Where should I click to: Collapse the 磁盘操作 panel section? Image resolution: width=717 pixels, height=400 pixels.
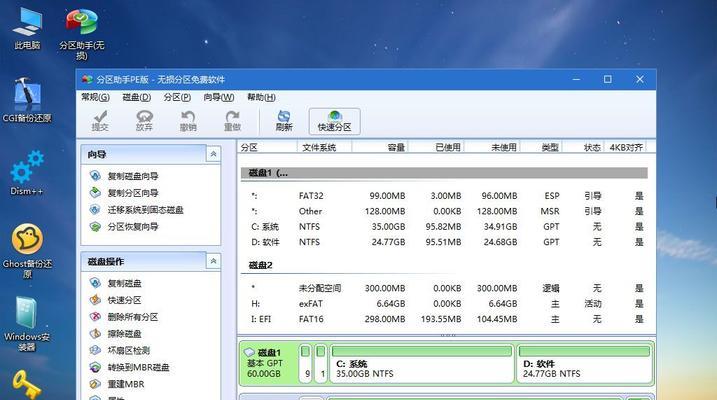213,261
